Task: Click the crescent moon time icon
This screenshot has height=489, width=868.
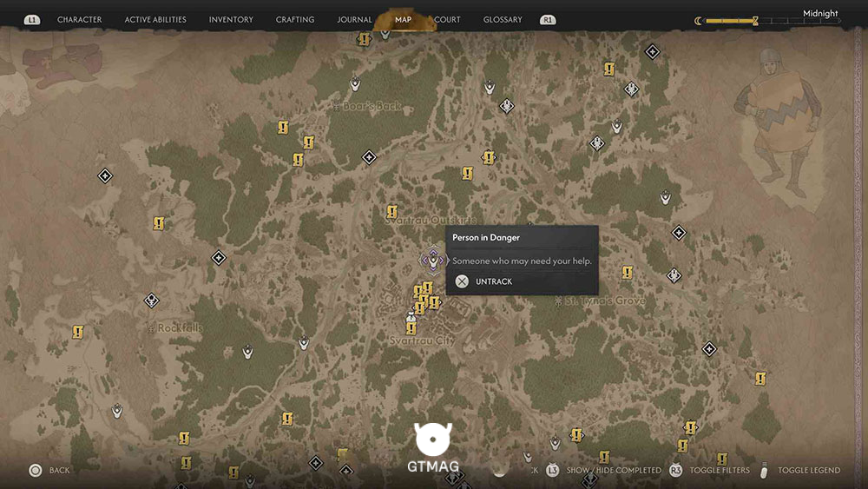Action: 698,21
